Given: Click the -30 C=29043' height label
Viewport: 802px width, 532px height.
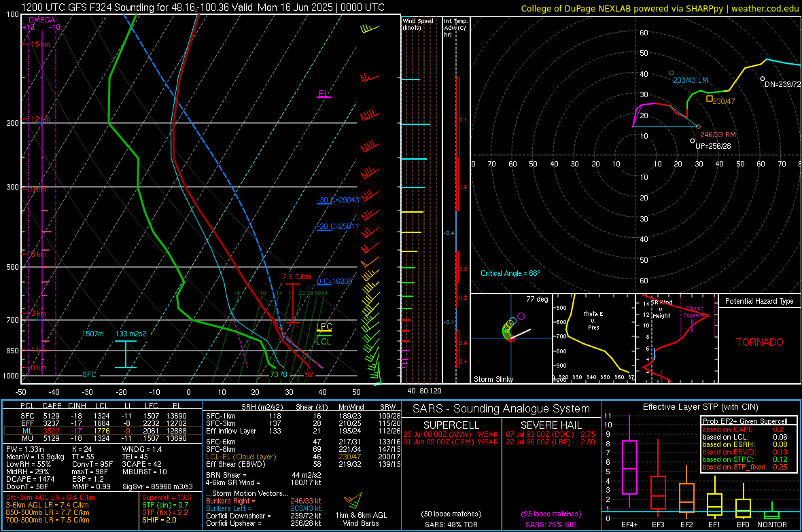Looking at the screenshot, I should [338, 200].
